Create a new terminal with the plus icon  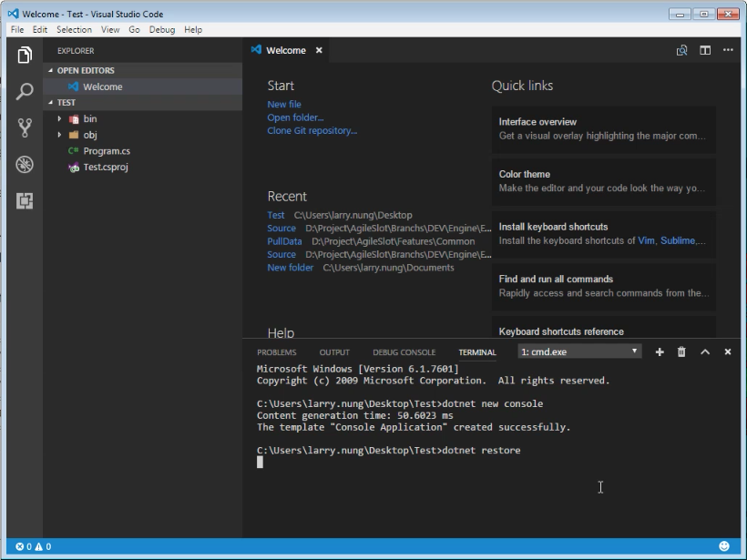click(x=660, y=351)
